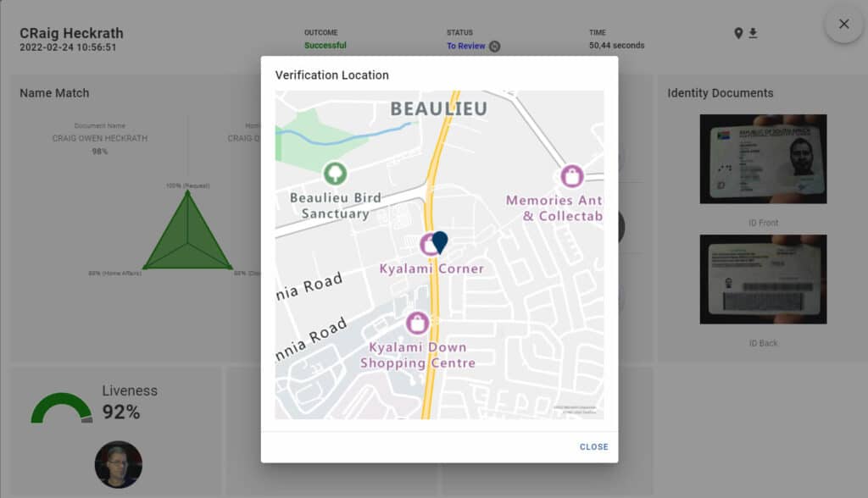The height and width of the screenshot is (498, 868).
Task: Click the clock icon beside To Review
Action: 495,47
